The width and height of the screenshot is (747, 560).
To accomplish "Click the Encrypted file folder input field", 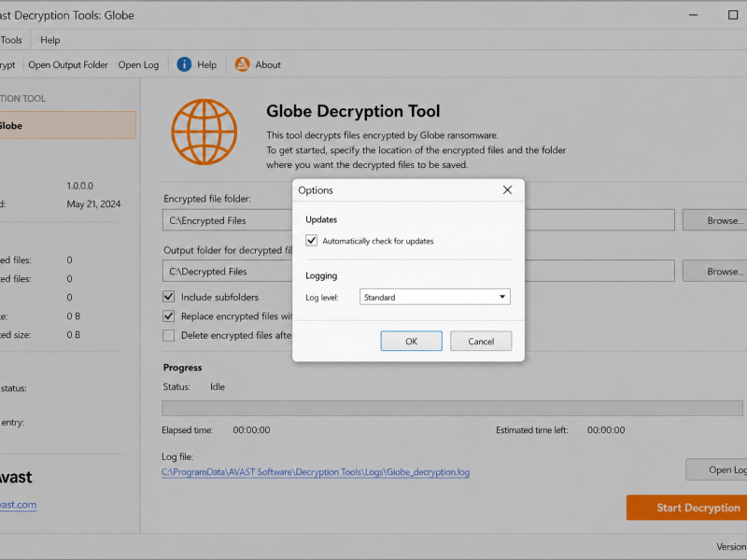I will point(418,220).
